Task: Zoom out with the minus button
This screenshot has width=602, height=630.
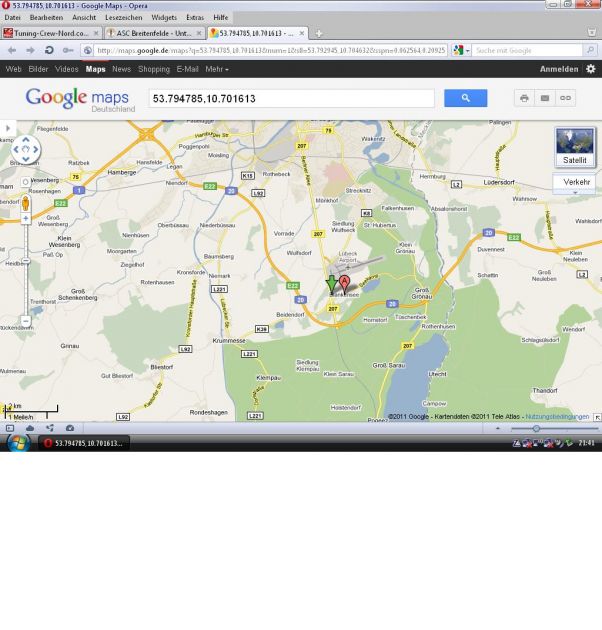Action: tap(26, 321)
